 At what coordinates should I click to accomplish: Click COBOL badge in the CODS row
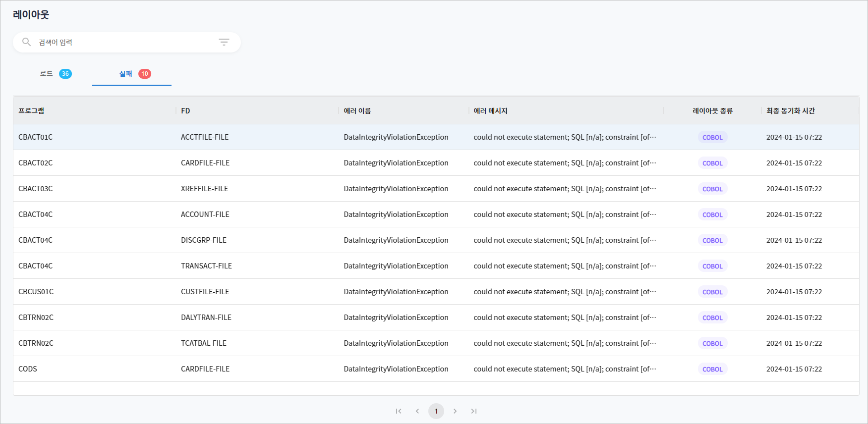coord(712,369)
